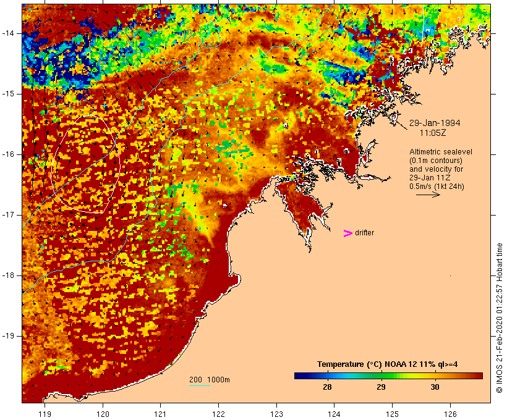This screenshot has width=507, height=420.
Task: Click the magenta drifter marker symbol
Action: coord(347,233)
